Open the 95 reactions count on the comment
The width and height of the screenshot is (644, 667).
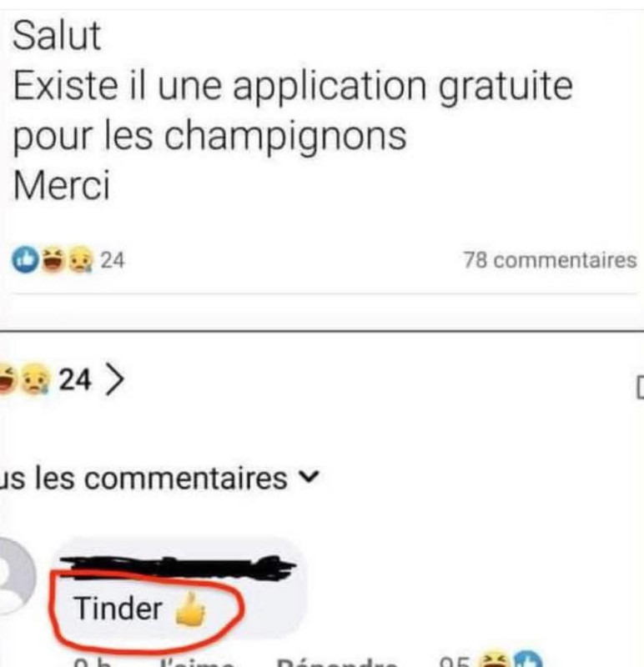[455, 662]
